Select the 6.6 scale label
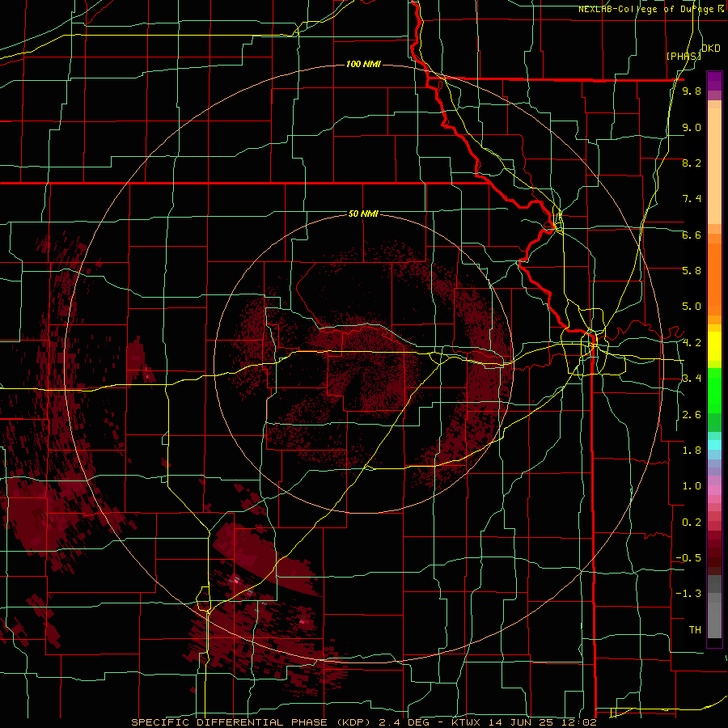 (x=692, y=235)
